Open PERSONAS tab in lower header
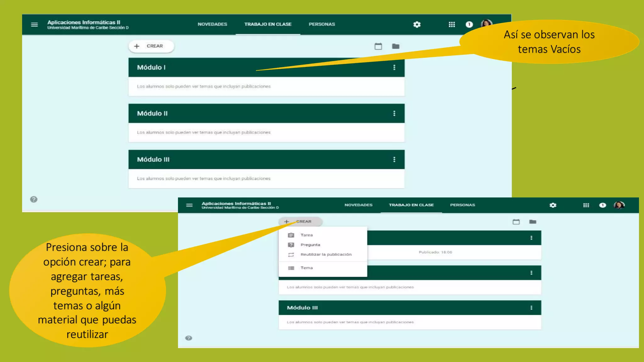 pyautogui.click(x=463, y=205)
